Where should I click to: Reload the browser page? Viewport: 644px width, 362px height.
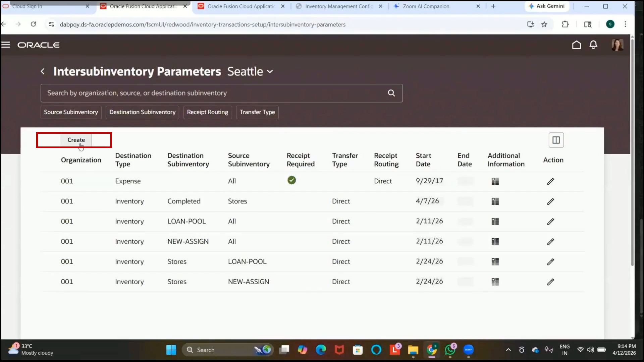click(33, 24)
